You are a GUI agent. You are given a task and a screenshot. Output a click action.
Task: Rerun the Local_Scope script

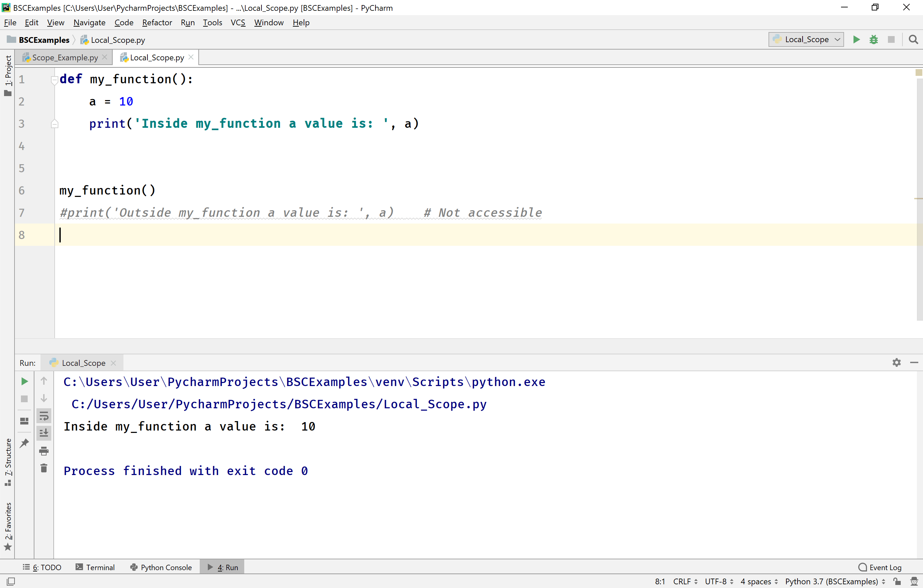coord(24,381)
